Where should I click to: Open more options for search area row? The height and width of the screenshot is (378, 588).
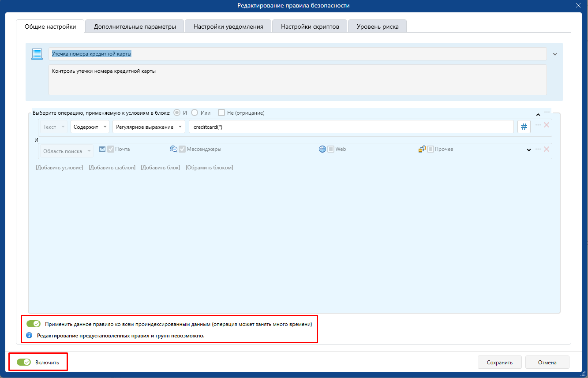click(x=538, y=150)
